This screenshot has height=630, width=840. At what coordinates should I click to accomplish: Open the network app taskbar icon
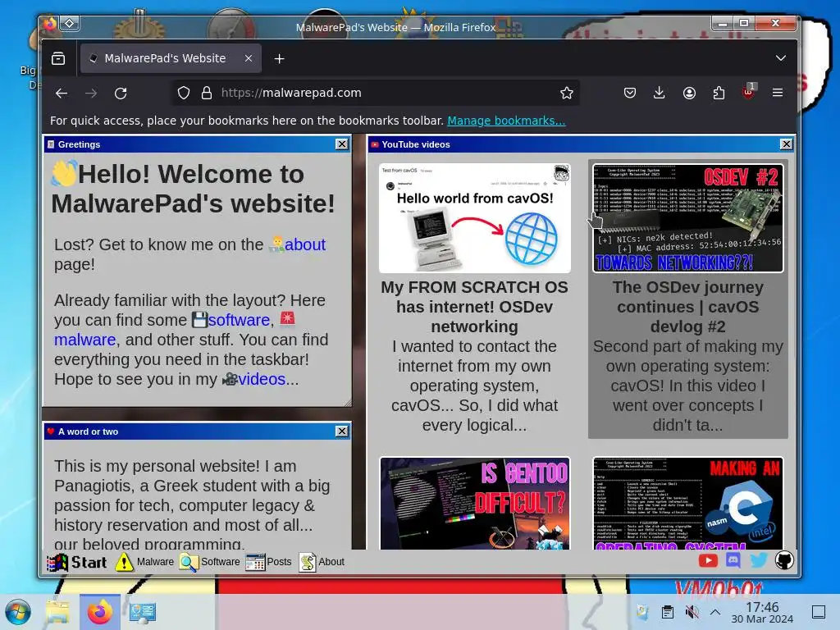143,612
